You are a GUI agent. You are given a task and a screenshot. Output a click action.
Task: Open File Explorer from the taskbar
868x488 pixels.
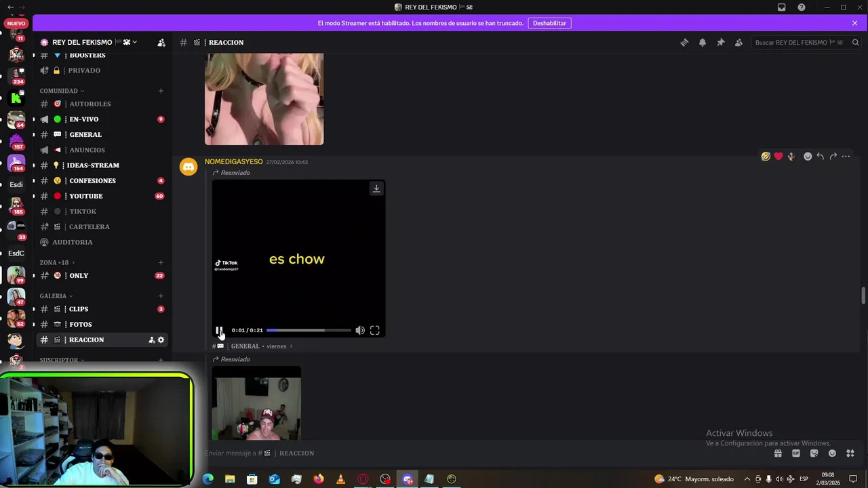click(230, 479)
